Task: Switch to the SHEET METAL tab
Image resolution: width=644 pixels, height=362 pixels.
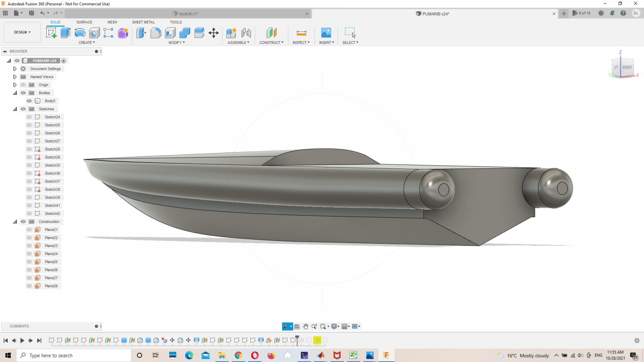Action: click(143, 22)
